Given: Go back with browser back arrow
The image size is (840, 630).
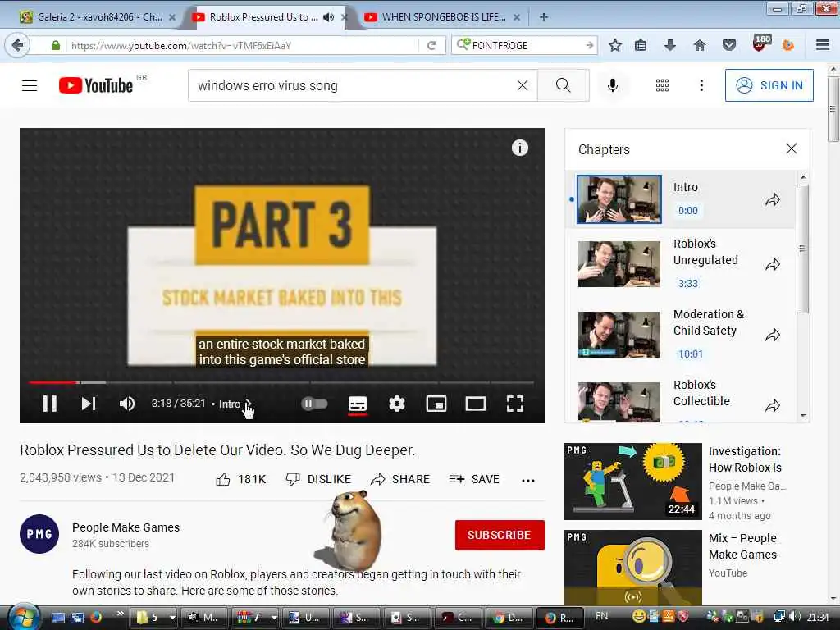Looking at the screenshot, I should 17,46.
